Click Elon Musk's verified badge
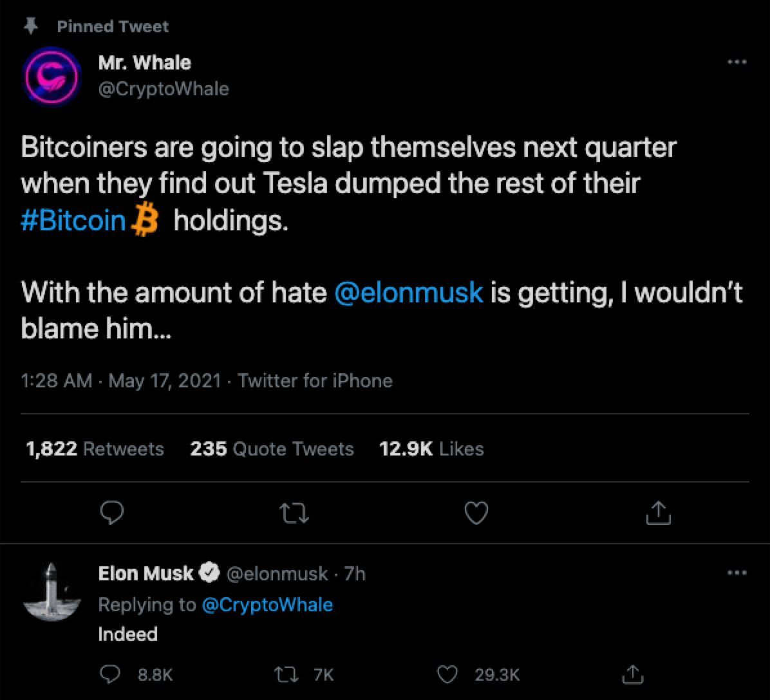 click(x=209, y=573)
